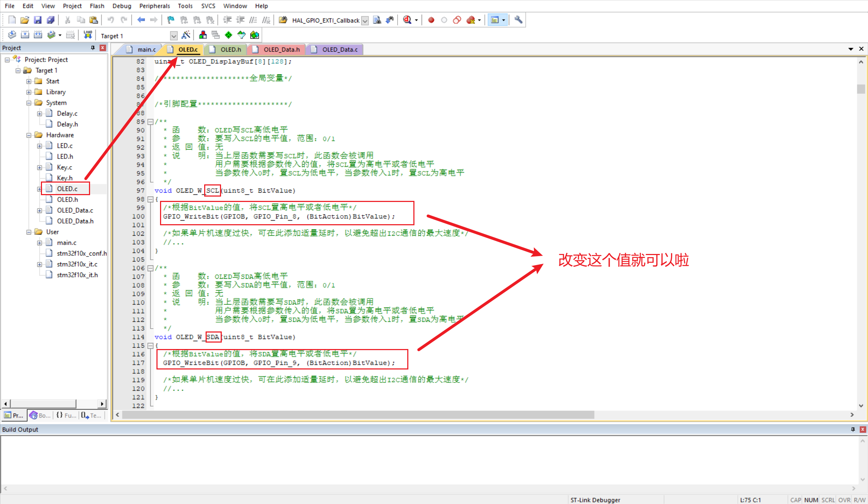Screen dimensions: 868x504
Task: Open the SVCS menu
Action: point(208,6)
